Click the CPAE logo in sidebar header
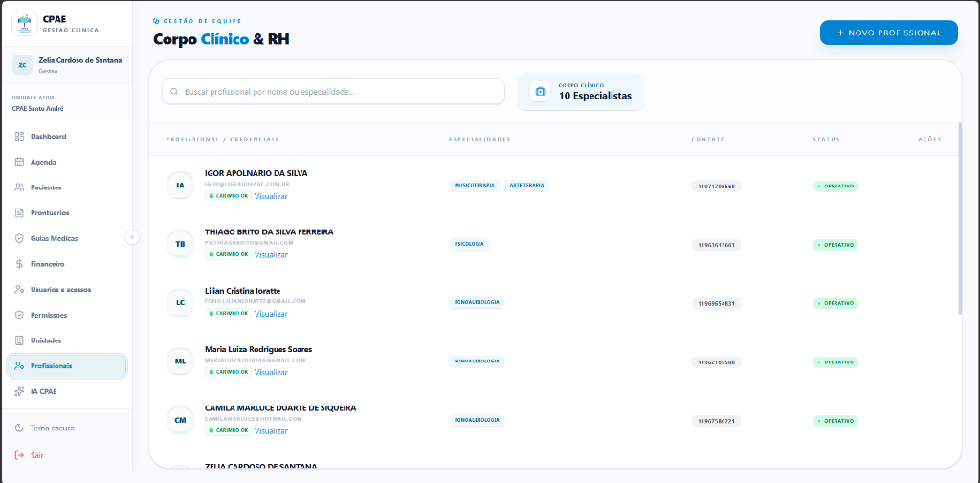This screenshot has height=483, width=980. coord(24,24)
